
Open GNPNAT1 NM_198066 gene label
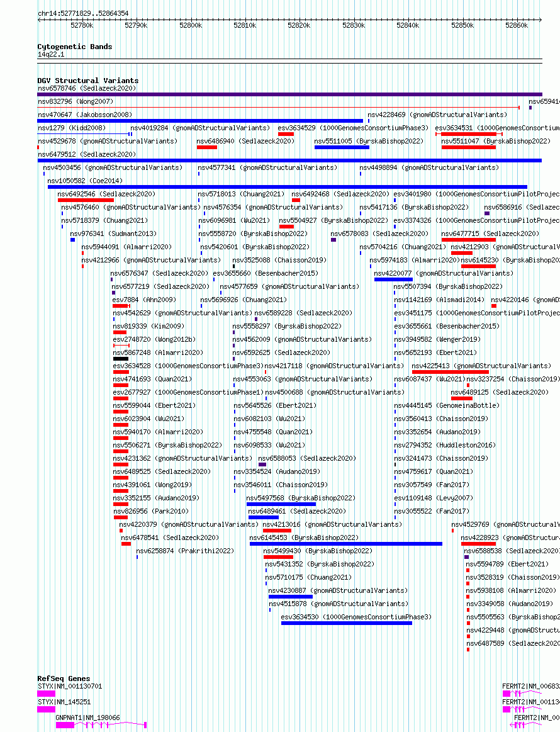coord(87,718)
